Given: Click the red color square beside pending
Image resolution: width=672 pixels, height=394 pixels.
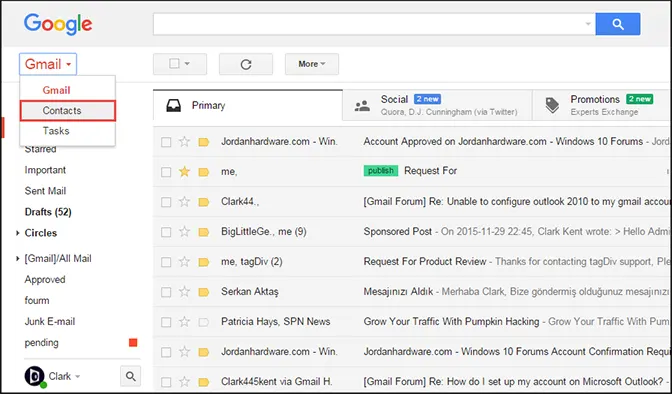Looking at the screenshot, I should coord(133,343).
